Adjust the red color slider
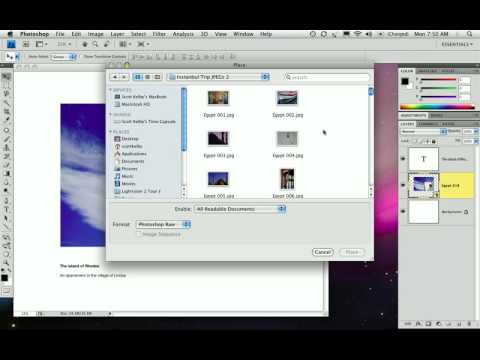The height and width of the screenshot is (360, 480). pyautogui.click(x=438, y=79)
